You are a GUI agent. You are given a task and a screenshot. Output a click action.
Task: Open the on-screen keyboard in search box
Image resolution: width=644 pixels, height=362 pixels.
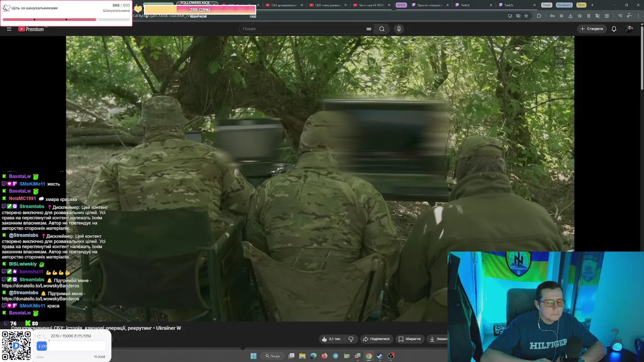coord(369,29)
